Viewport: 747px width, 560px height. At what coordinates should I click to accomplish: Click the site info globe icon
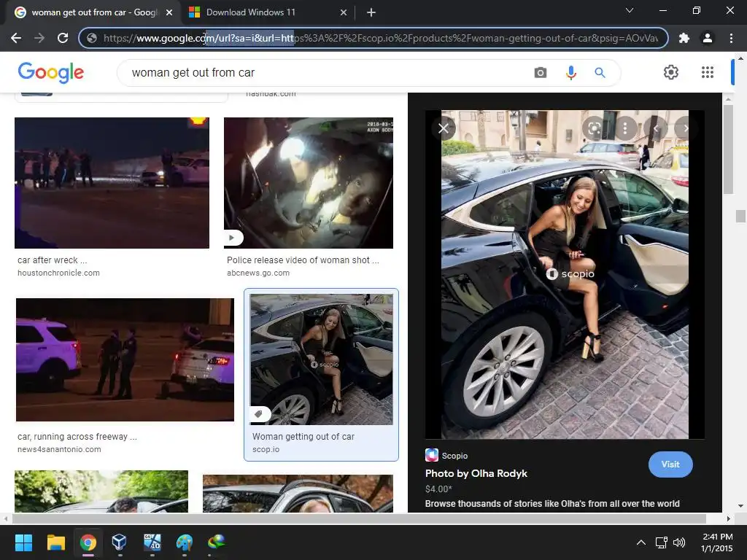[92, 38]
